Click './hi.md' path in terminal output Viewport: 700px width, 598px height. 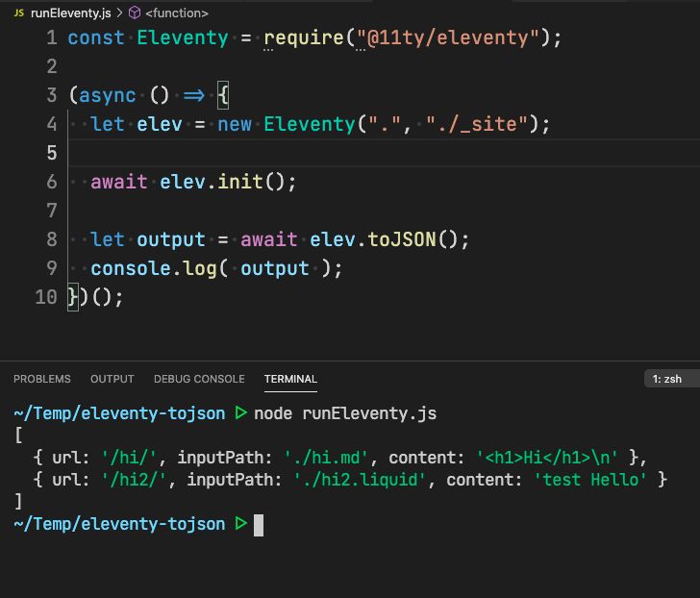(326, 458)
